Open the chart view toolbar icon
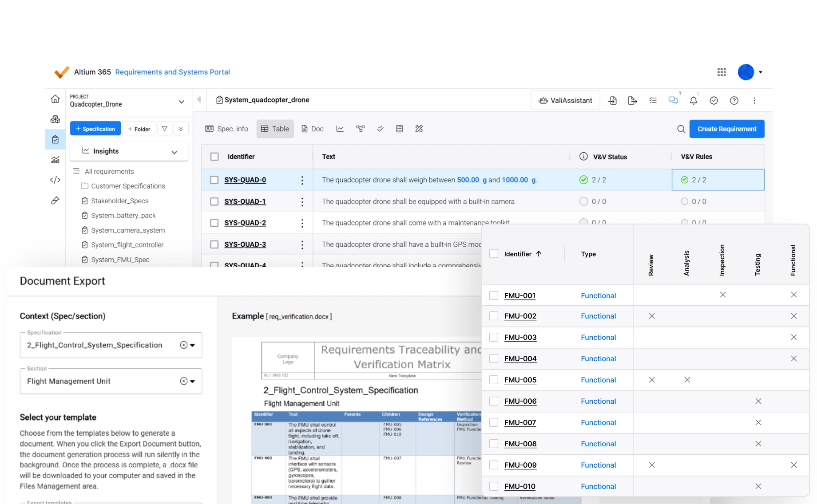 pyautogui.click(x=340, y=129)
